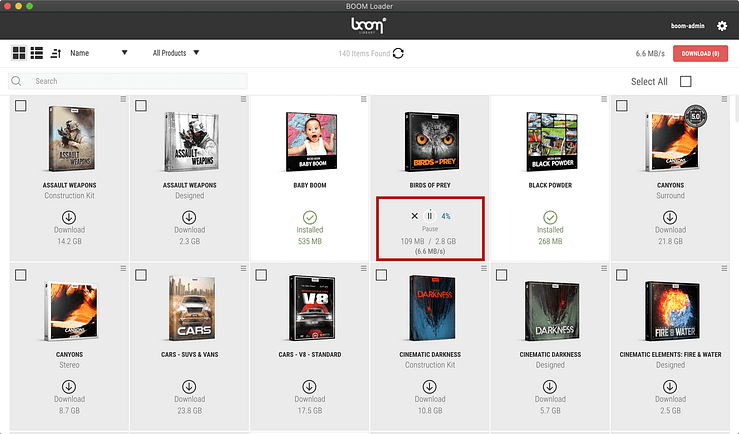
Task: Open Canyons Surround card menu
Action: pyautogui.click(x=724, y=99)
